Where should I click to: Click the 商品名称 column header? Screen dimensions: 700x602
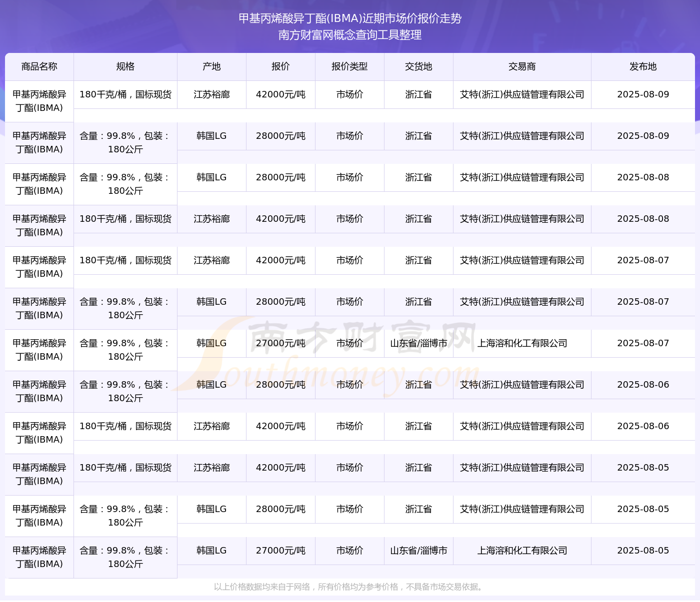pyautogui.click(x=39, y=66)
